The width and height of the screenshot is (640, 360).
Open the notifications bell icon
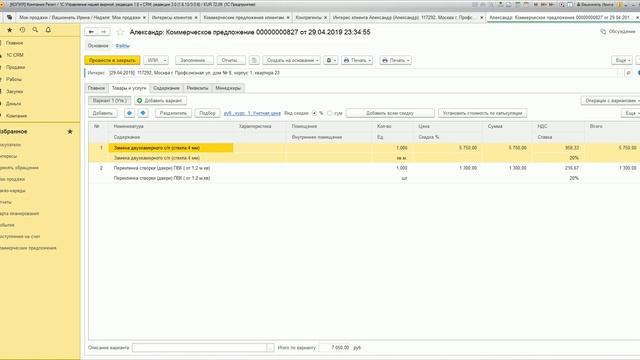[x=48, y=30]
